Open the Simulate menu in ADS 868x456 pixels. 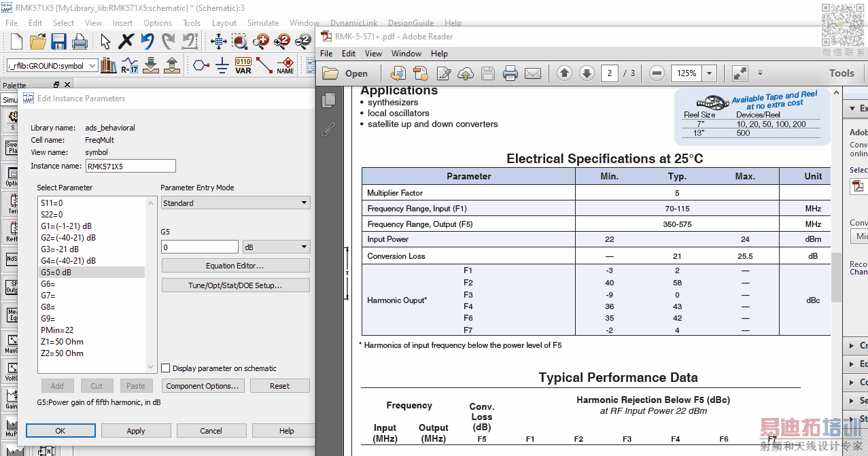coord(263,23)
